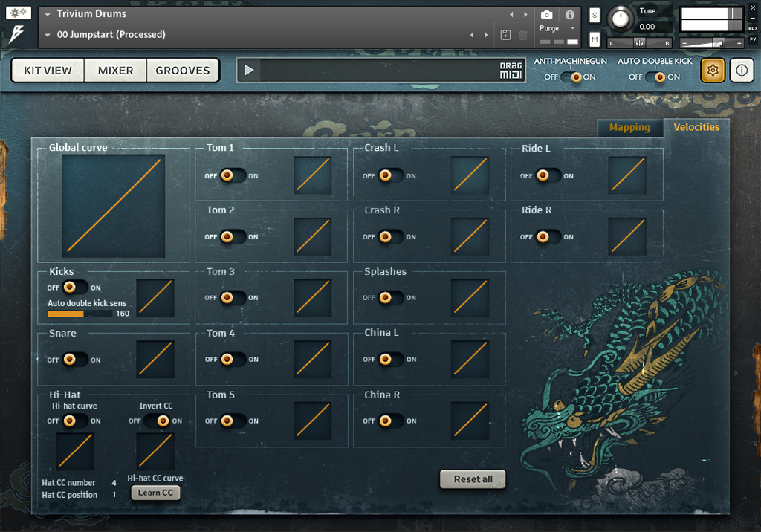Screen dimensions: 761x532
Task: Toggle the Invert CC switch
Action: pos(157,421)
